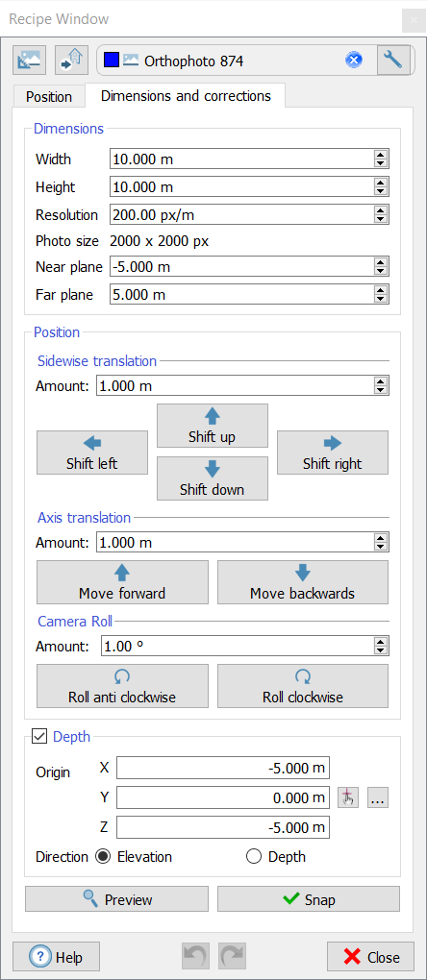Viewport: 427px width, 980px height.
Task: Select the Elevation direction radio button
Action: pyautogui.click(x=103, y=857)
